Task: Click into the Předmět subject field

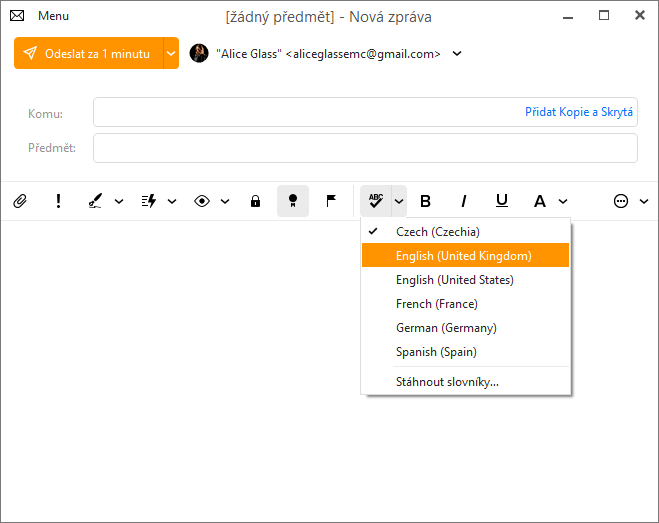Action: coord(365,148)
